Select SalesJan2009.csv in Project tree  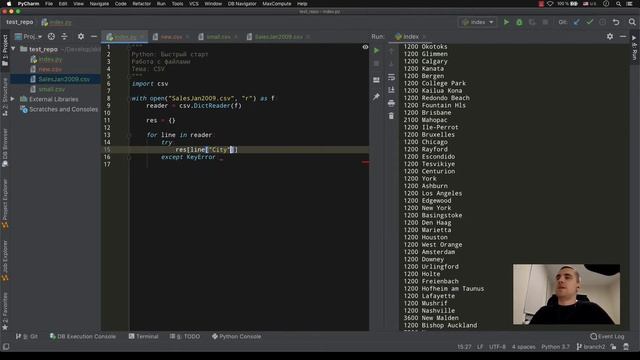[x=64, y=79]
